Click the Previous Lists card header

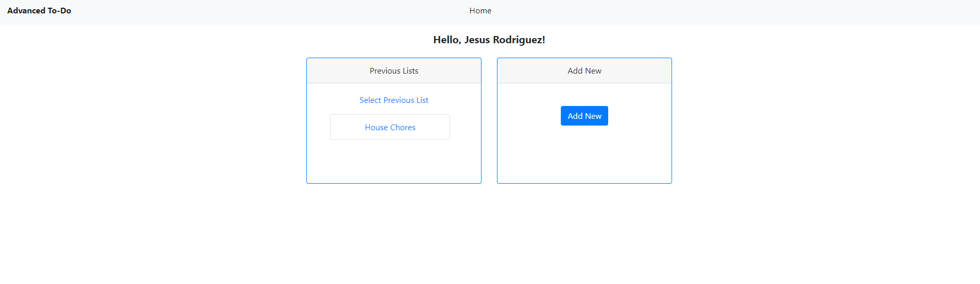(393, 71)
